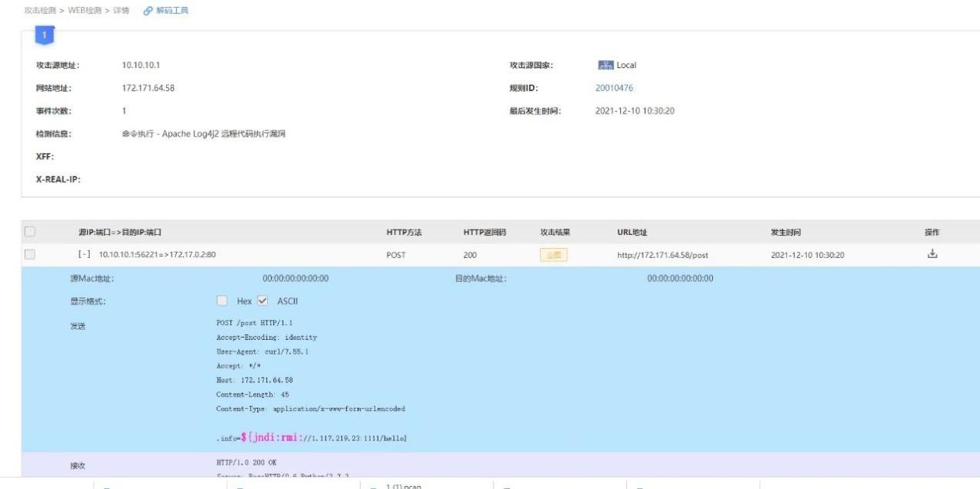Viewport: 980px width, 489px height.
Task: Select the row checkbox for 10.10.10.1:56221
Action: pyautogui.click(x=29, y=254)
